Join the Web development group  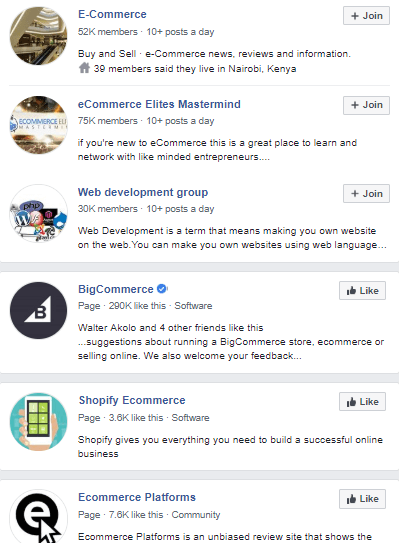pyautogui.click(x=366, y=194)
